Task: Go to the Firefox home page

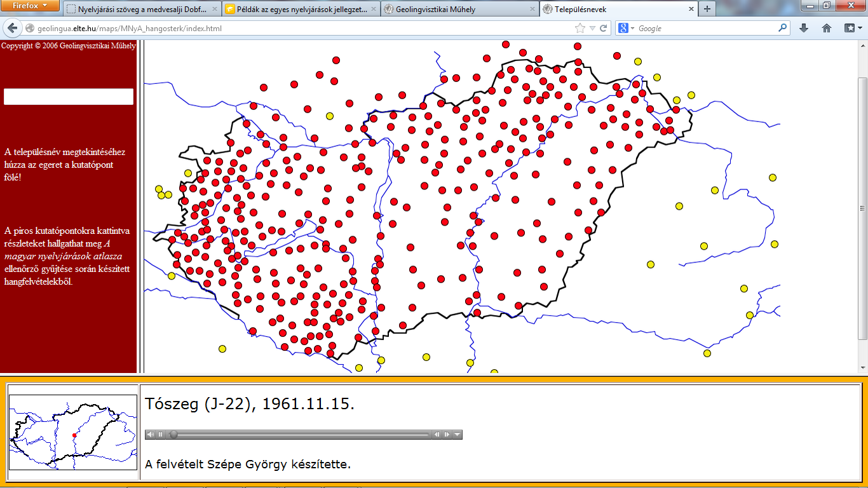Action: [x=827, y=28]
